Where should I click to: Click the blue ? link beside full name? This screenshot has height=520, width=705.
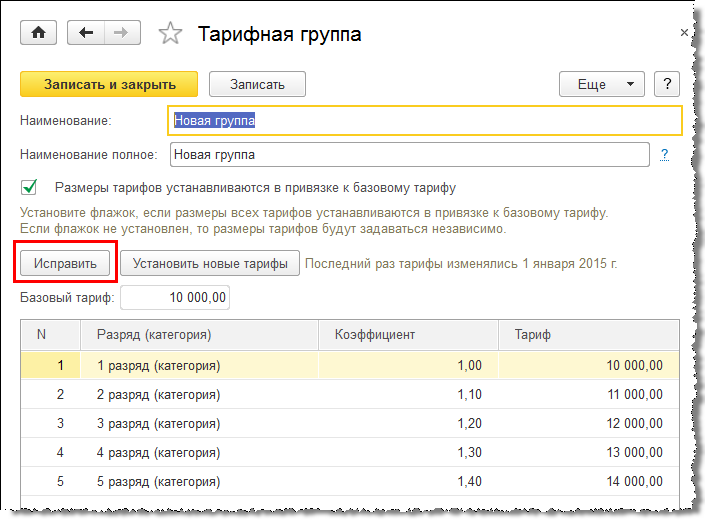(x=663, y=155)
